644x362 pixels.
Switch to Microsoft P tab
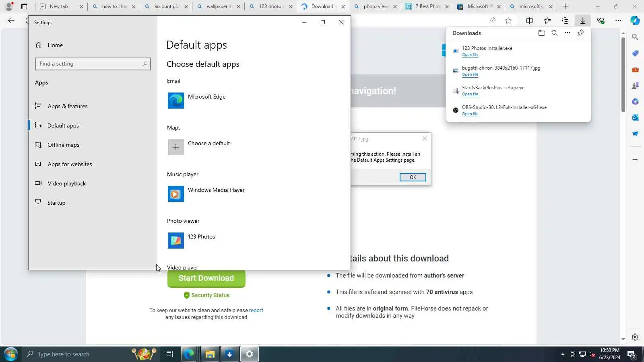coord(480,6)
